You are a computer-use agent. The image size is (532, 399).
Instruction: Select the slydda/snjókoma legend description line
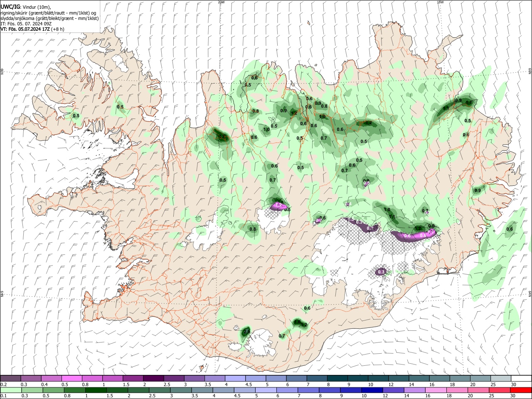click(50, 18)
